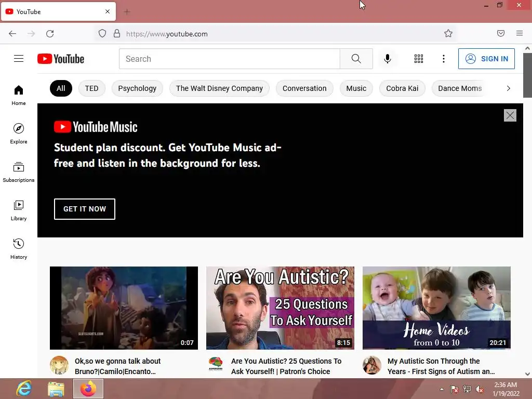The height and width of the screenshot is (399, 532).
Task: Click the Firefox taskbar button
Action: (x=88, y=389)
